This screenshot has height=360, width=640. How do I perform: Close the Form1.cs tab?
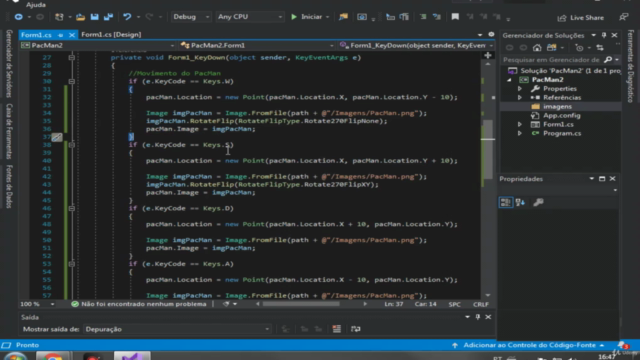point(72,35)
